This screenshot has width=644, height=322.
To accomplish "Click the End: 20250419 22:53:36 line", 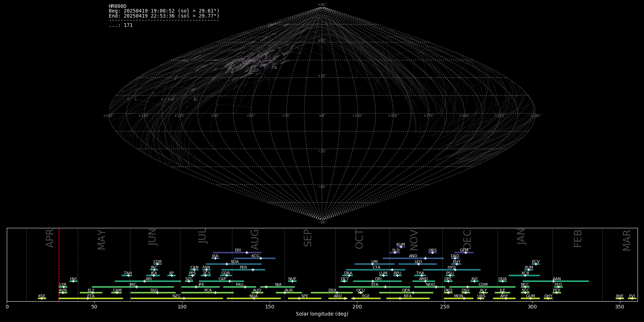I will tap(164, 16).
